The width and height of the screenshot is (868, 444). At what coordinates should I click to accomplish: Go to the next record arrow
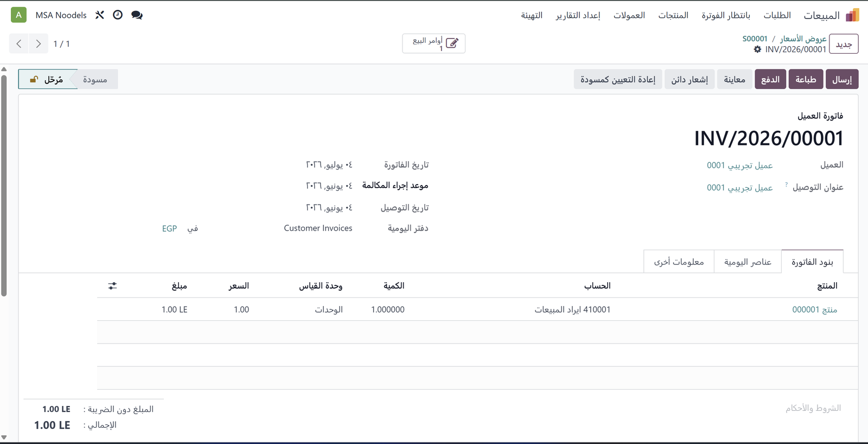[39, 44]
